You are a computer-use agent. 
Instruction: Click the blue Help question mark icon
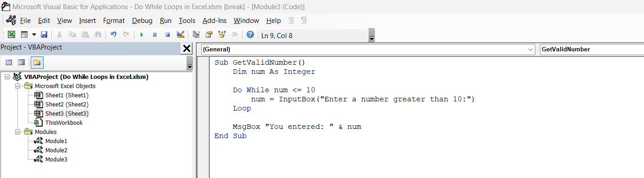[250, 35]
